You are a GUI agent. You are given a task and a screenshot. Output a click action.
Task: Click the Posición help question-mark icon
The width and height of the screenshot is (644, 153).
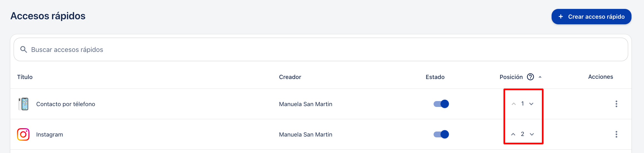tap(530, 77)
